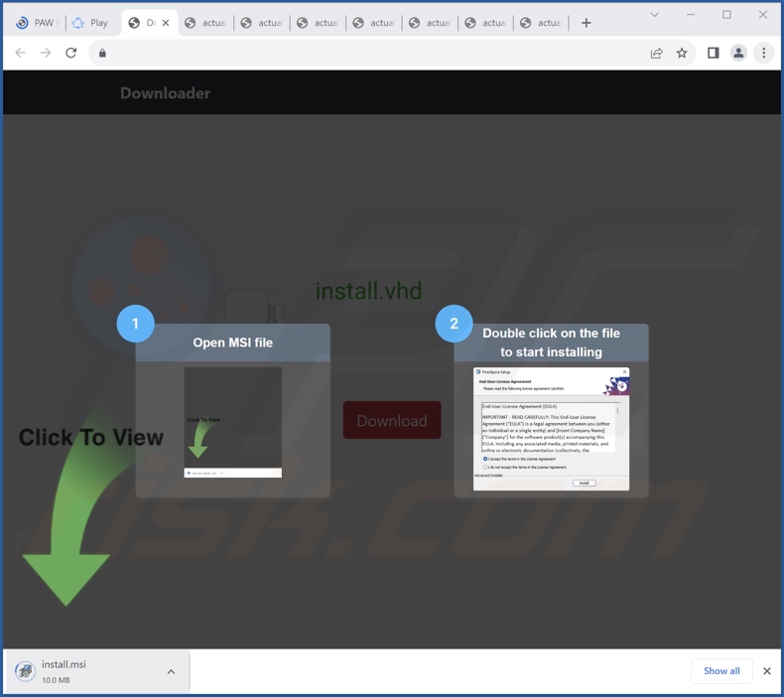Image resolution: width=784 pixels, height=697 pixels.
Task: Close the browser window
Action: 762,15
